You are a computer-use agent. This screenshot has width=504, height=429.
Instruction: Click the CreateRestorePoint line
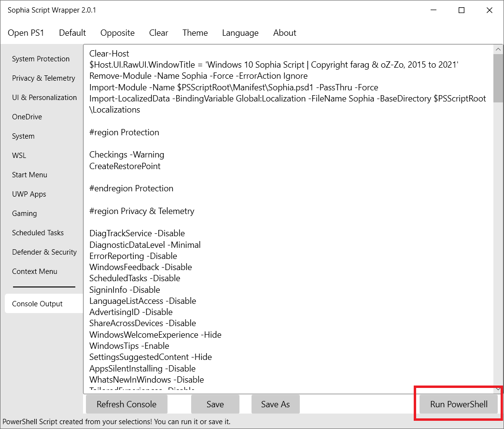[x=125, y=166]
